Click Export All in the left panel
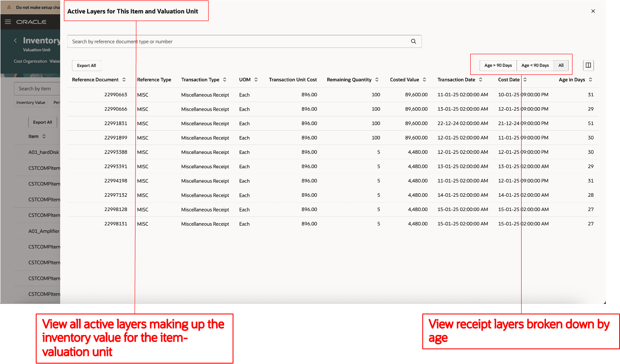 pyautogui.click(x=42, y=122)
